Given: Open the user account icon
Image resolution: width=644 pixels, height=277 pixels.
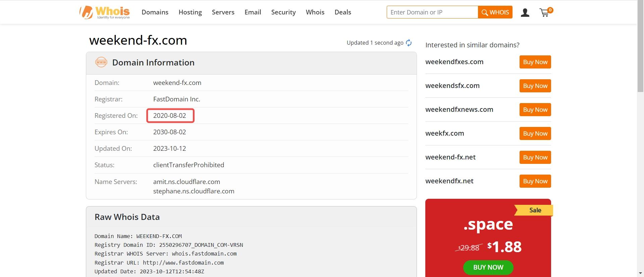Looking at the screenshot, I should coord(525,13).
